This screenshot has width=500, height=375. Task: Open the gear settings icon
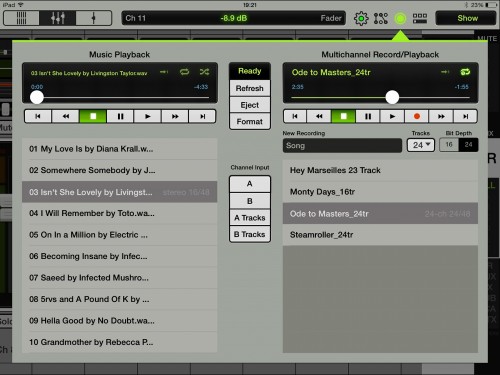[x=361, y=18]
